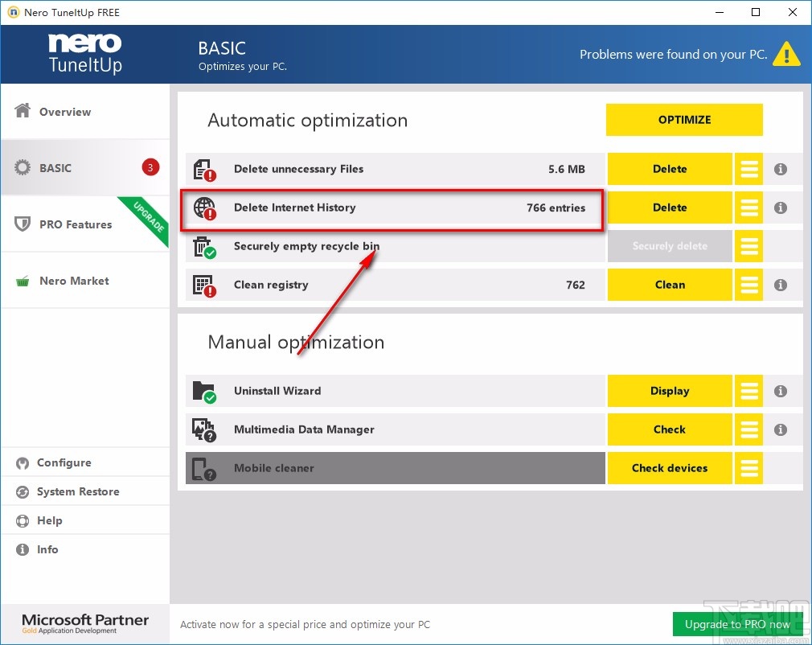Expand options menu for Clean registry
Screen dimensions: 812x645
(748, 285)
